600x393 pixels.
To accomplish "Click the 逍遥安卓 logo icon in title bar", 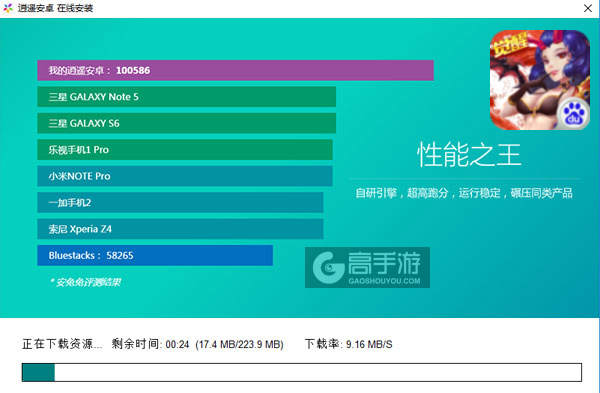I will coord(8,8).
